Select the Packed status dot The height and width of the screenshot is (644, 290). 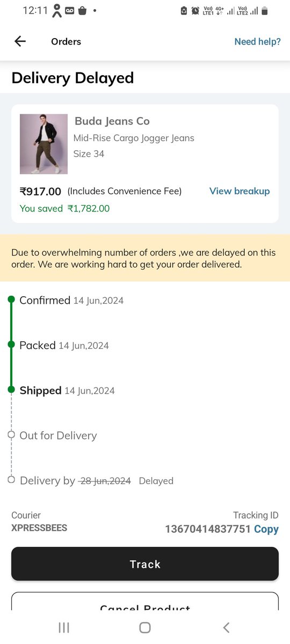(x=11, y=345)
